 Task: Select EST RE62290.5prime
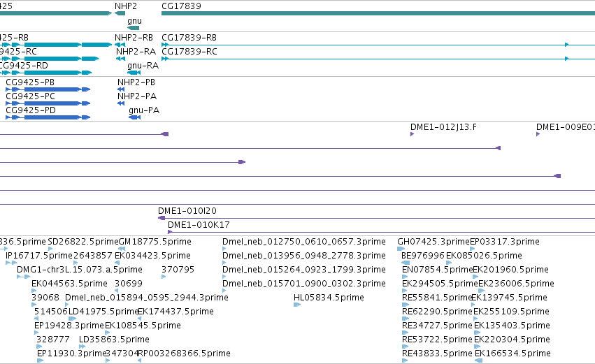point(437,312)
